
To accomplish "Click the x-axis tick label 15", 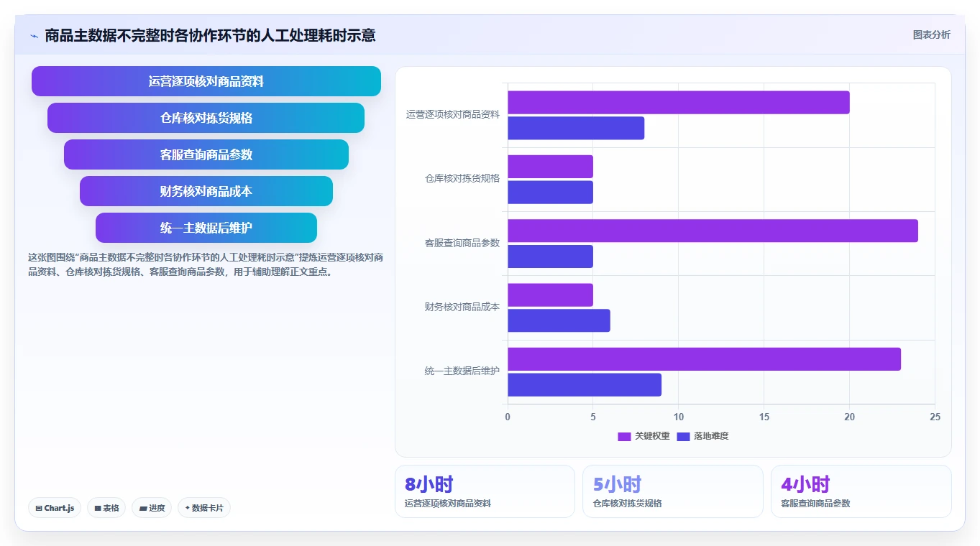I will point(764,417).
